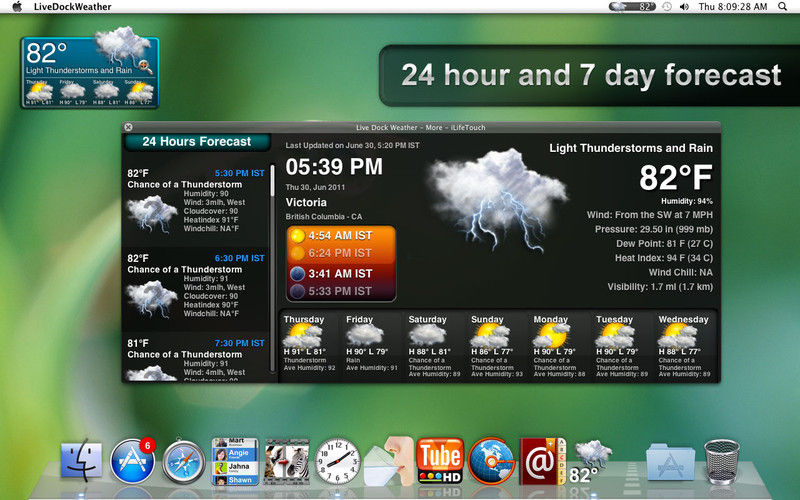800x500 pixels.
Task: Open the LiveDockWeather menu in menu bar
Action: point(72,7)
